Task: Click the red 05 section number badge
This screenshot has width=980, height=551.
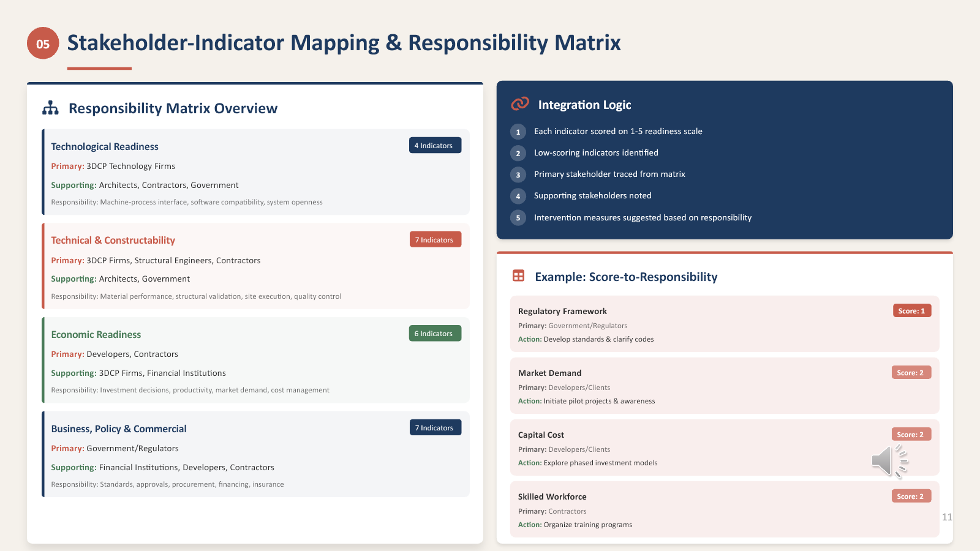Action: click(43, 43)
